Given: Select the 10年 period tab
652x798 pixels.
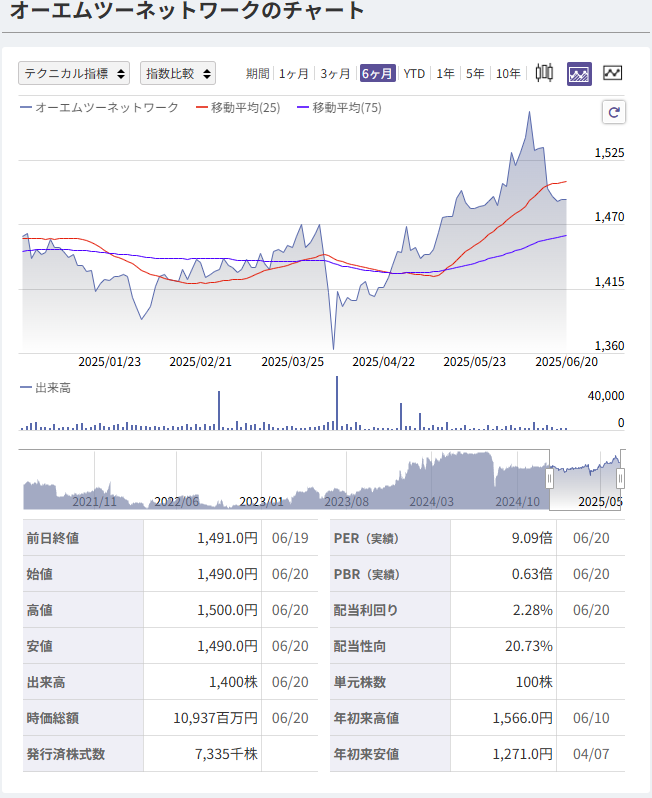Looking at the screenshot, I should [508, 74].
